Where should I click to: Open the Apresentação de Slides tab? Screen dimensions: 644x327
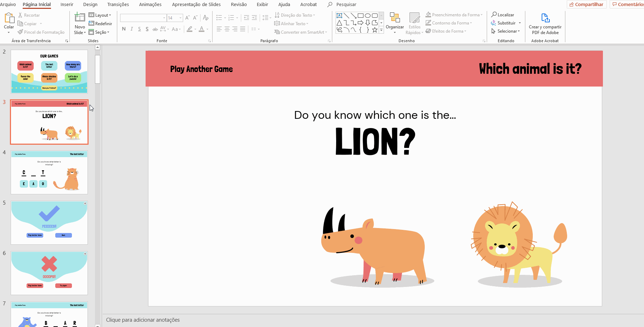[196, 4]
